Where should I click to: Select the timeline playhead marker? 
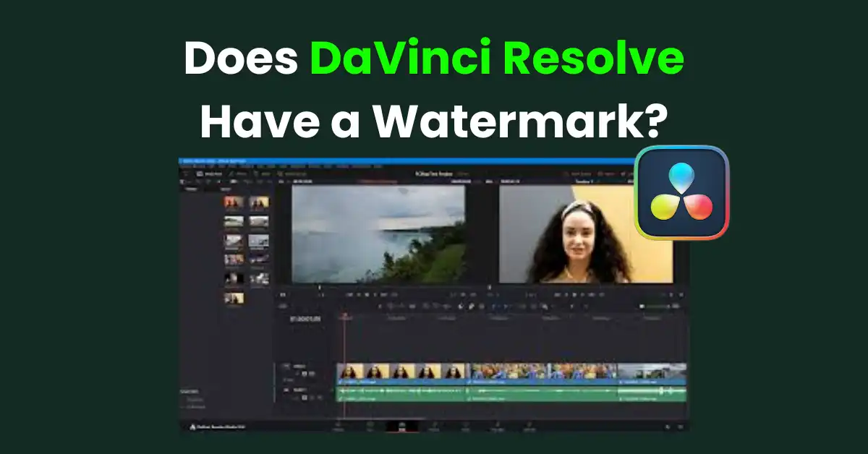click(345, 316)
